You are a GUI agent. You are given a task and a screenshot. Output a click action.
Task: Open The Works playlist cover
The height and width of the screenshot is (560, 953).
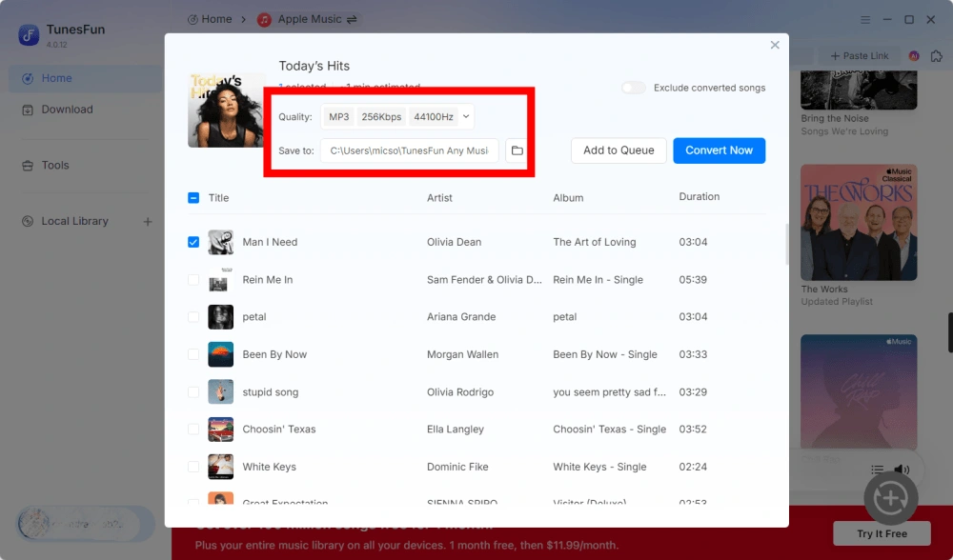click(x=859, y=222)
